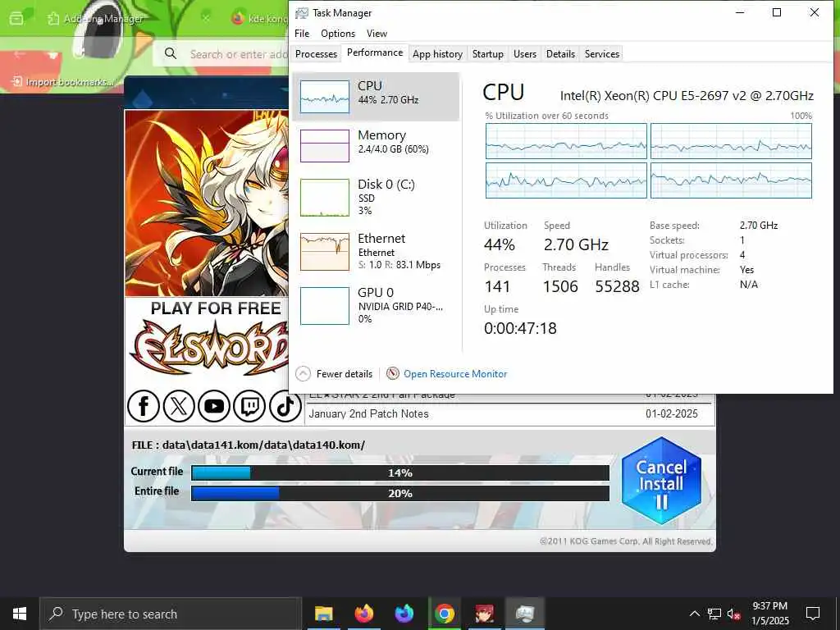The width and height of the screenshot is (840, 630).
Task: Click the Cancel Install hexagon button
Action: click(661, 481)
